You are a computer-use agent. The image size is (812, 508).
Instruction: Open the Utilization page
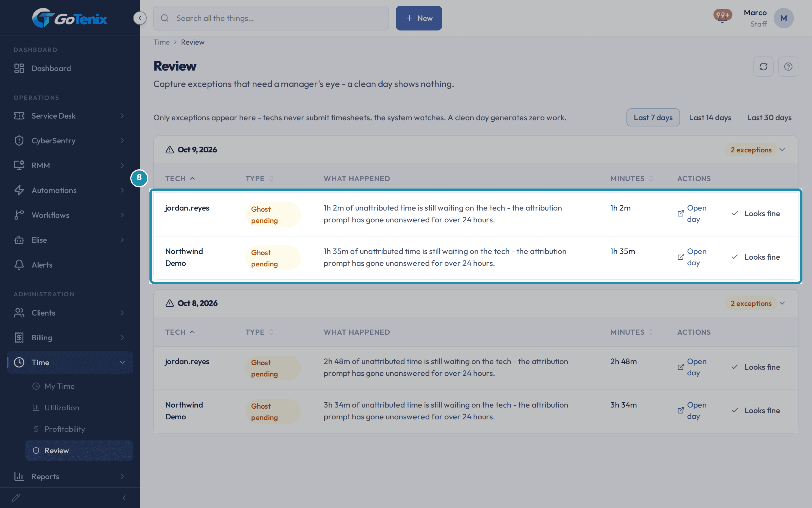(x=79, y=408)
